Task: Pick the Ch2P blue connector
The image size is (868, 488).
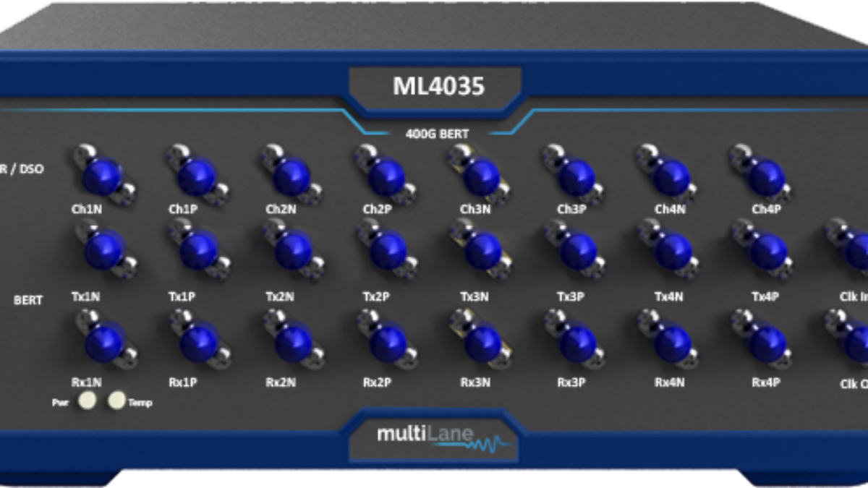Action: [x=388, y=176]
